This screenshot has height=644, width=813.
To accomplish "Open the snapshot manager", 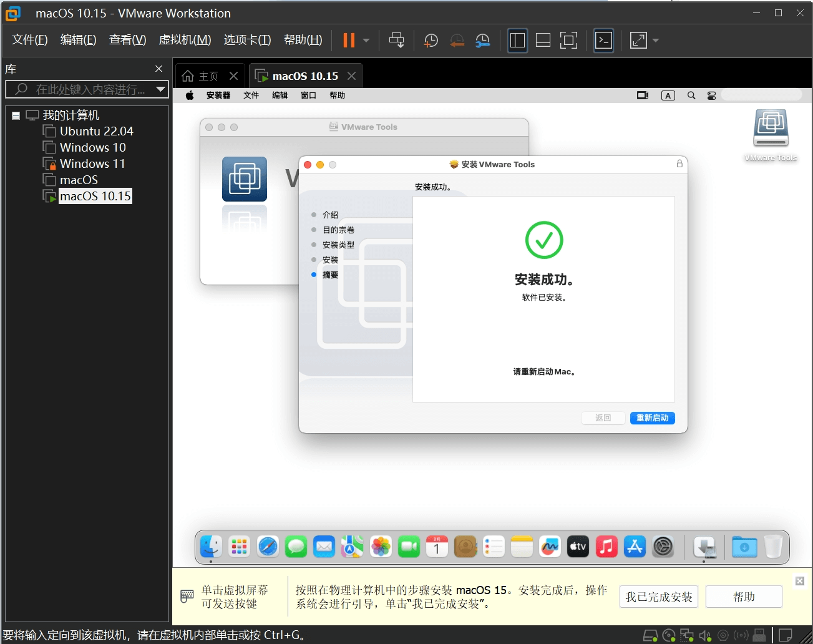I will pos(482,41).
